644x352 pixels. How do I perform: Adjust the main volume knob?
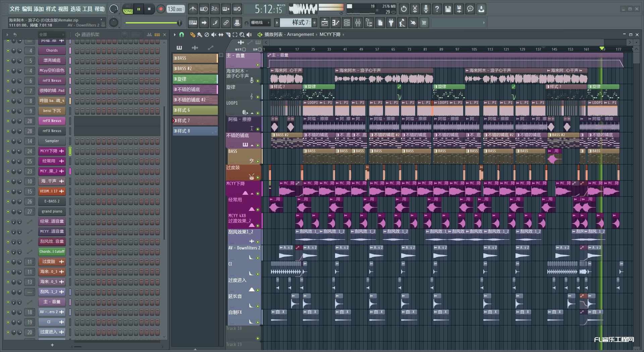114,9
